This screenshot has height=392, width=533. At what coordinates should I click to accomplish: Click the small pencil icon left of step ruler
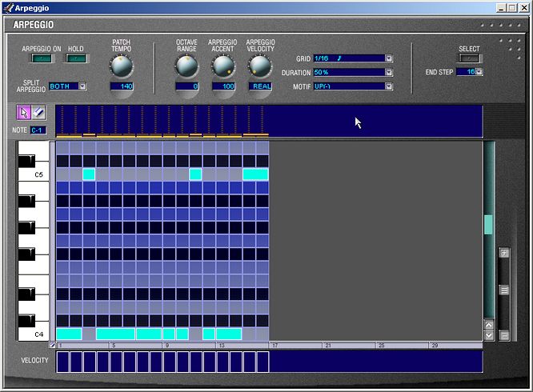[52, 345]
